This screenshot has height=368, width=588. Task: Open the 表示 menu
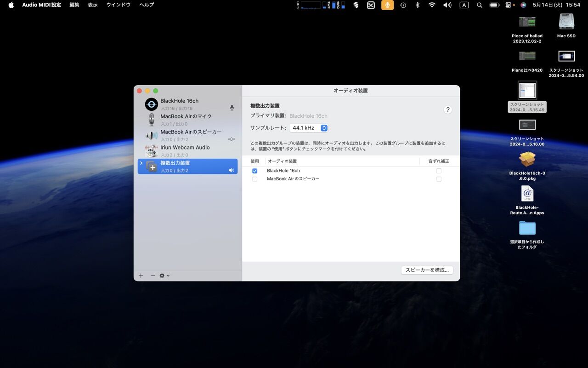point(93,5)
